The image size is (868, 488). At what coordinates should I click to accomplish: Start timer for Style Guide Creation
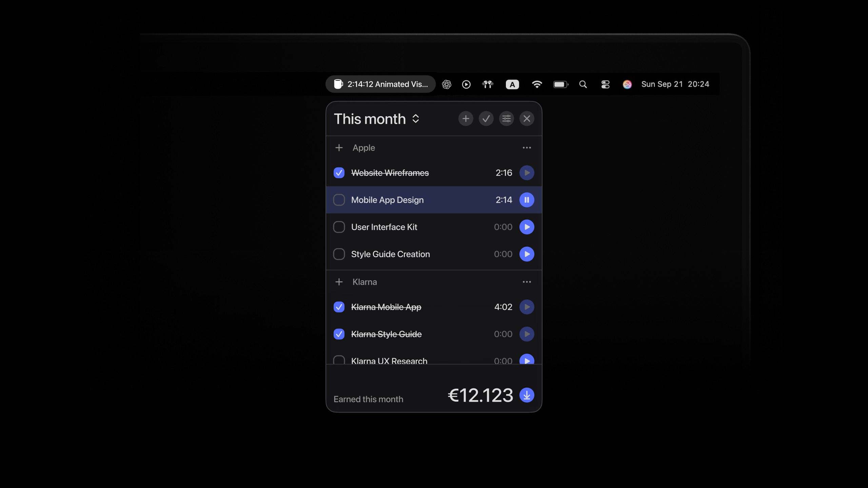(527, 254)
